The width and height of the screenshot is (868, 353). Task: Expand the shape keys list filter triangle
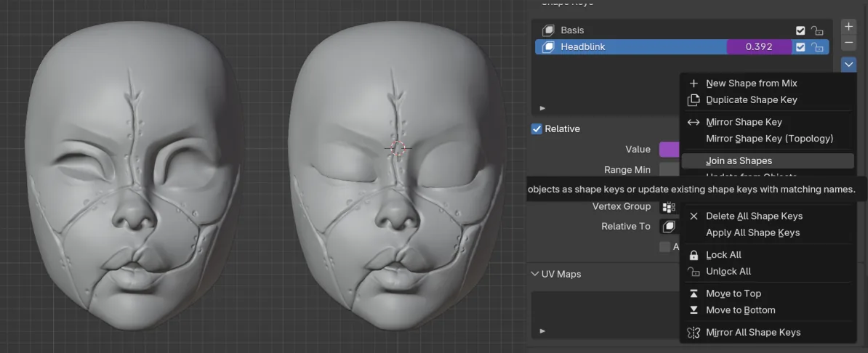click(x=542, y=108)
